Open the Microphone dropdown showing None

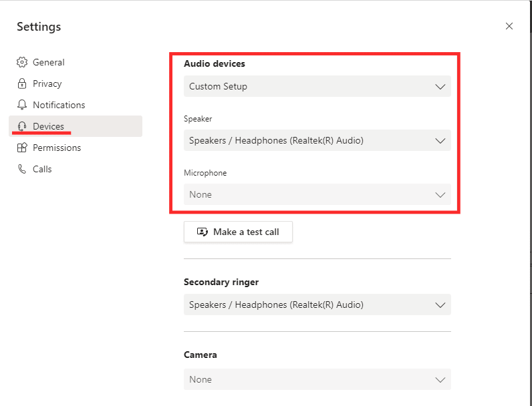coord(317,194)
